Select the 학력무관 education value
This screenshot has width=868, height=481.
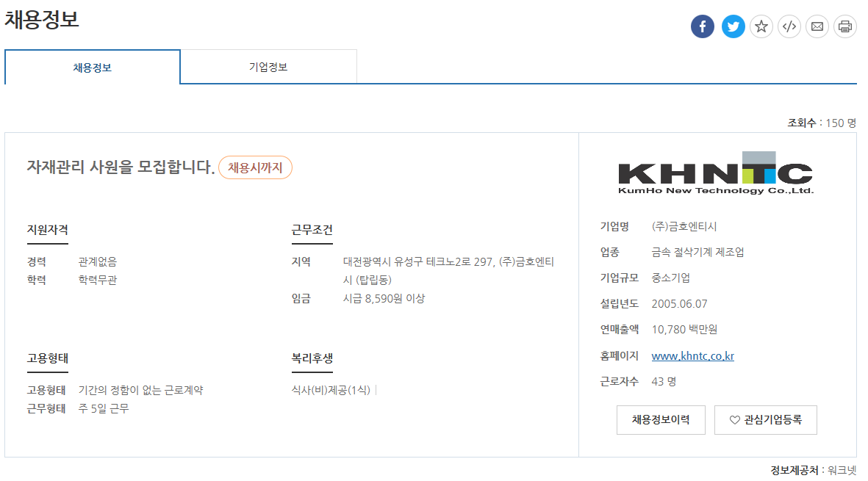point(98,280)
